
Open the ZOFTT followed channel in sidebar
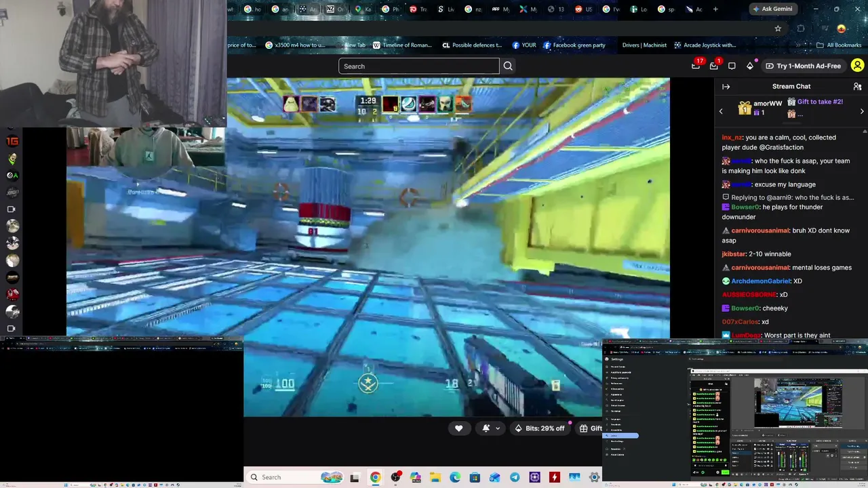tap(12, 277)
